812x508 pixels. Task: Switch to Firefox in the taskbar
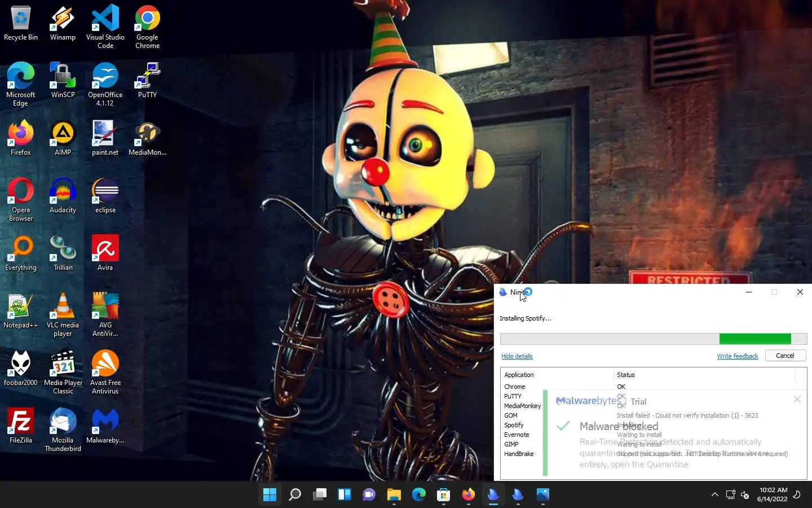[469, 494]
